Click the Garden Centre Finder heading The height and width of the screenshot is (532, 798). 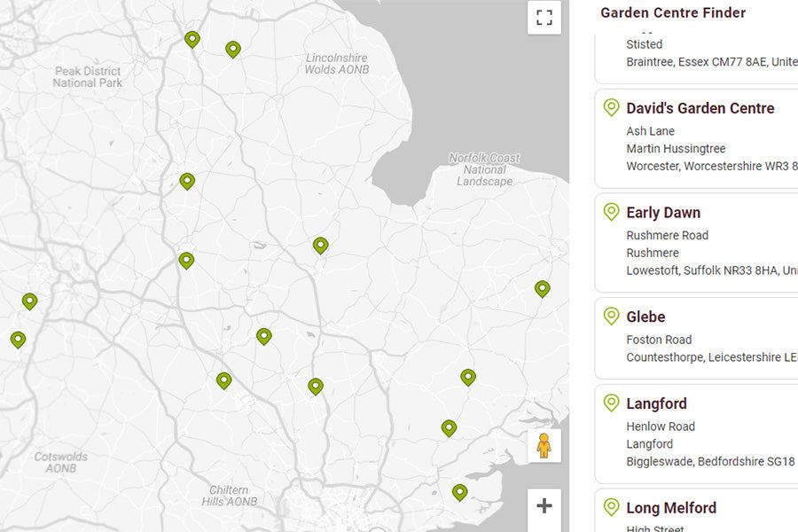[x=673, y=13]
